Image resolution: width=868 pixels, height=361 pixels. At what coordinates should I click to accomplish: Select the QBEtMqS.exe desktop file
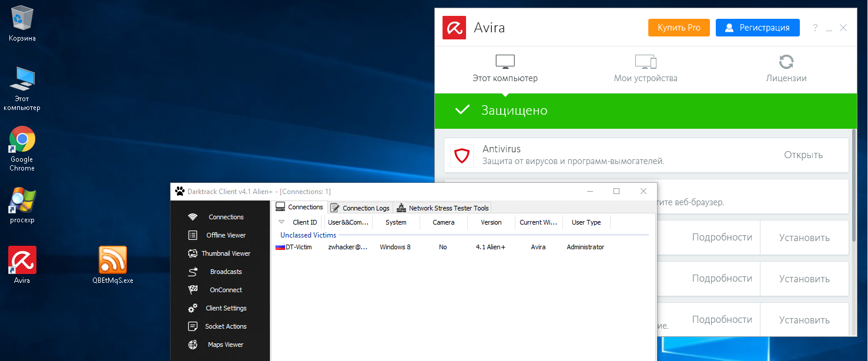click(113, 265)
